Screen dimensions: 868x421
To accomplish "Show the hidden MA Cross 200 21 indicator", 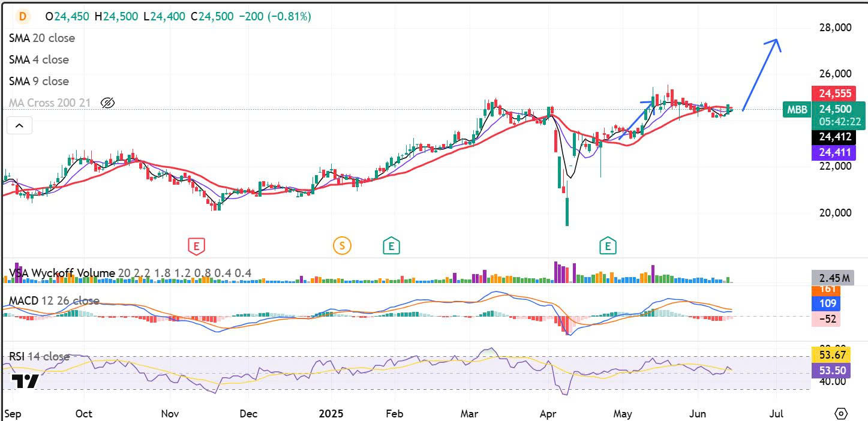I will click(107, 103).
